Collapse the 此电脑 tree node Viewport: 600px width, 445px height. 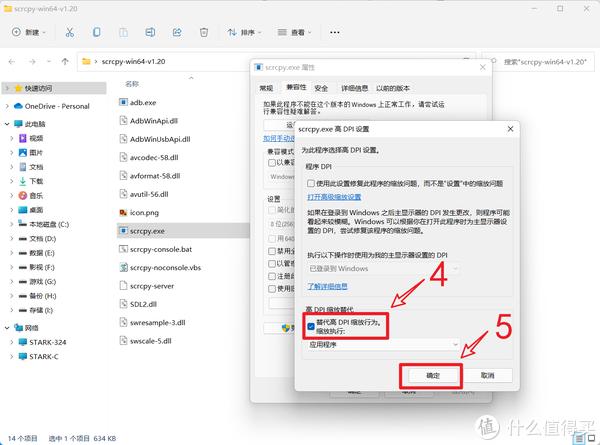coord(7,124)
